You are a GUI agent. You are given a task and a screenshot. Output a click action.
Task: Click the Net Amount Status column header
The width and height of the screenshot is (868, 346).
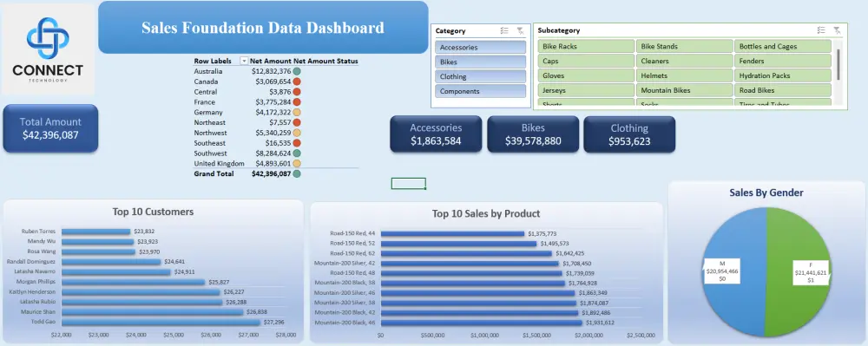[325, 61]
